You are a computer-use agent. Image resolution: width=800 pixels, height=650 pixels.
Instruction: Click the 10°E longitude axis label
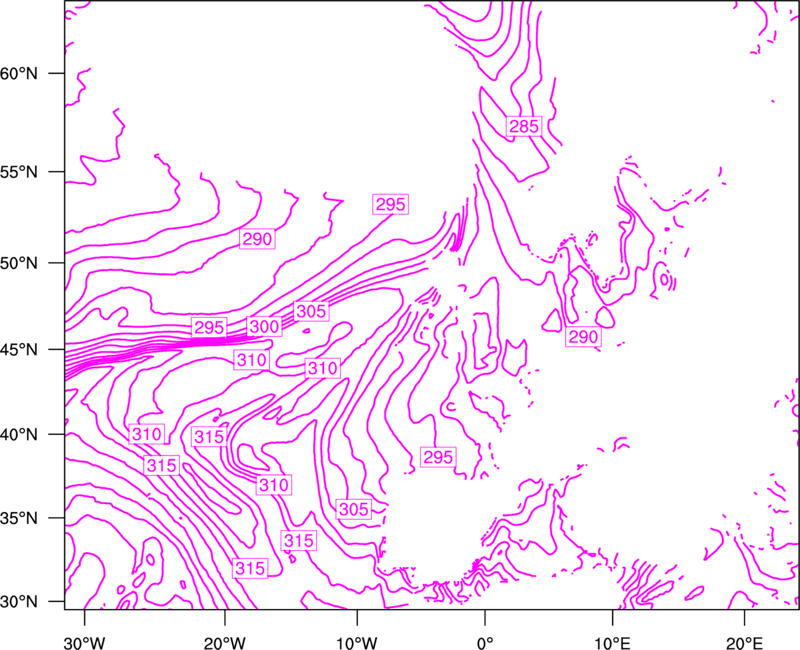point(612,642)
